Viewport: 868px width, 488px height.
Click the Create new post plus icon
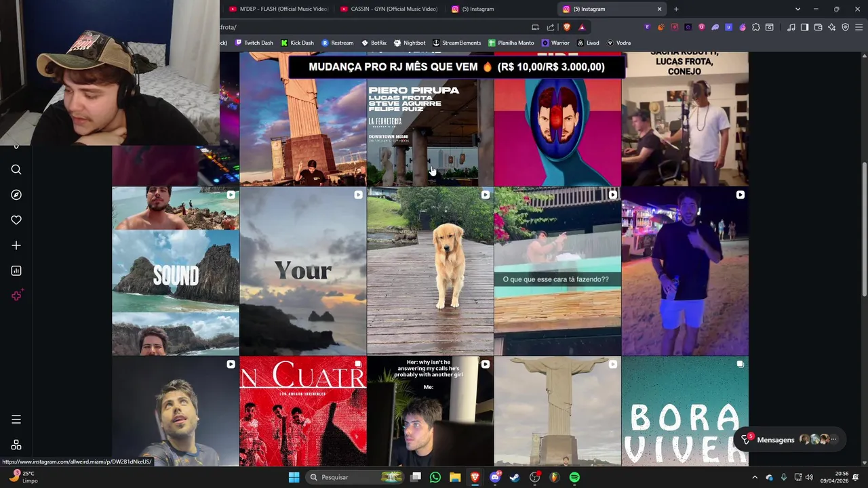(16, 245)
